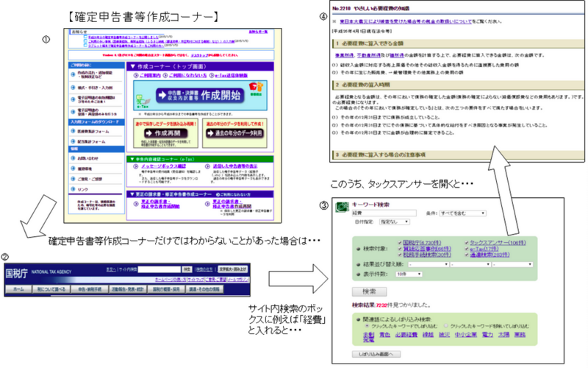Screen dimensions: 588x368
Task: Click the サイト内検索 input box
Action: 159,269
